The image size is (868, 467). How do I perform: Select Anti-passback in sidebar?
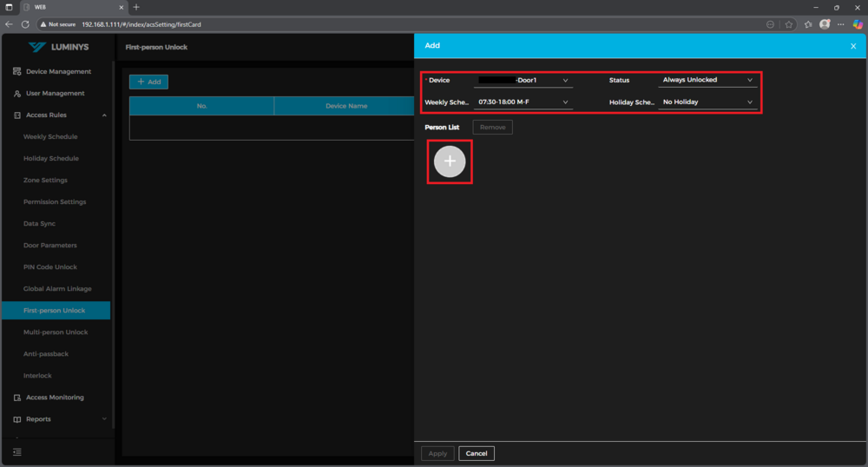click(45, 354)
